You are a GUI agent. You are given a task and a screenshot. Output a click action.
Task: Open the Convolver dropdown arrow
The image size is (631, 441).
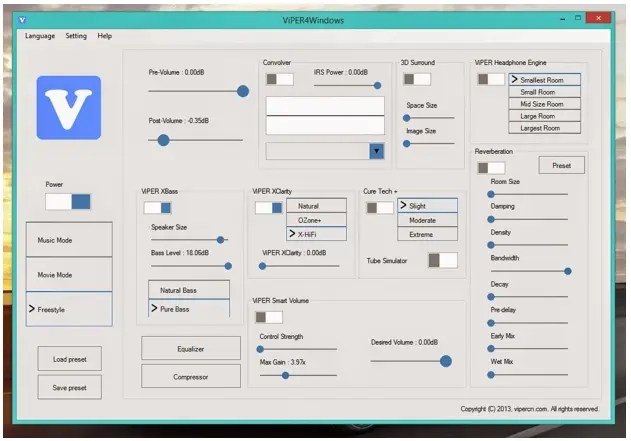pos(376,151)
